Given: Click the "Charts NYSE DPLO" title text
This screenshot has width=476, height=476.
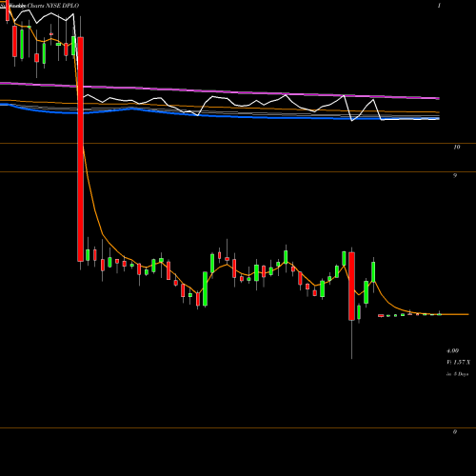Looking at the screenshot, I should [53, 6].
